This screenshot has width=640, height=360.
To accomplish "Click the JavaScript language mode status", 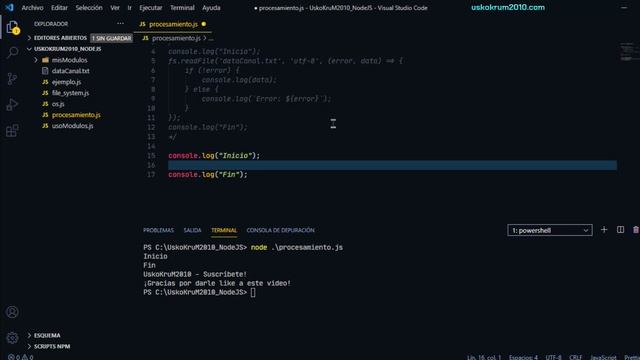I will tap(603, 357).
